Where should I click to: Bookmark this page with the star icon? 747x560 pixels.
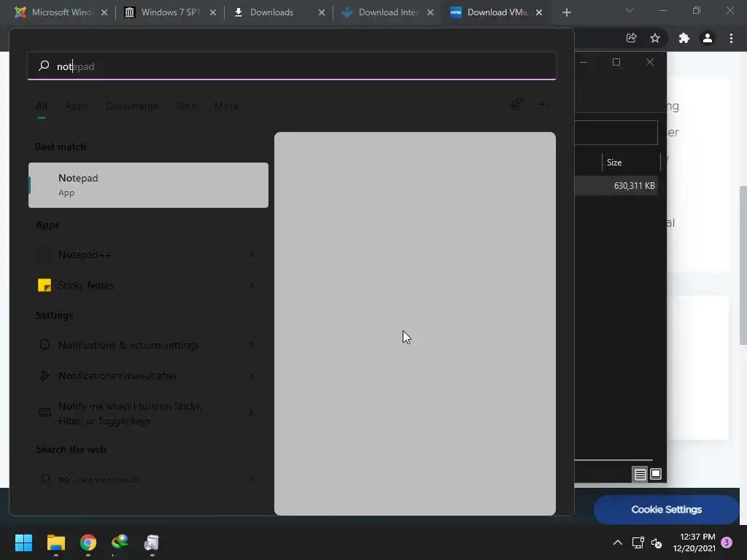pyautogui.click(x=655, y=38)
